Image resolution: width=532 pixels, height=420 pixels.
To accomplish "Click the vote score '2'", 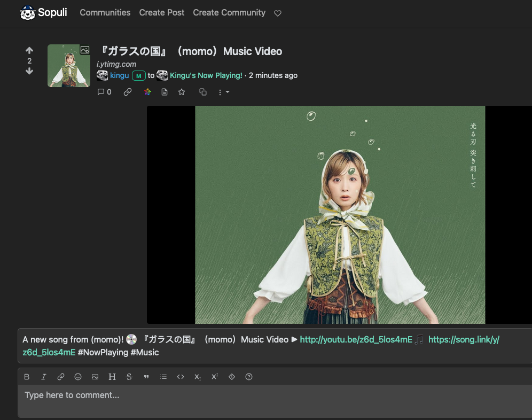I will 29,61.
